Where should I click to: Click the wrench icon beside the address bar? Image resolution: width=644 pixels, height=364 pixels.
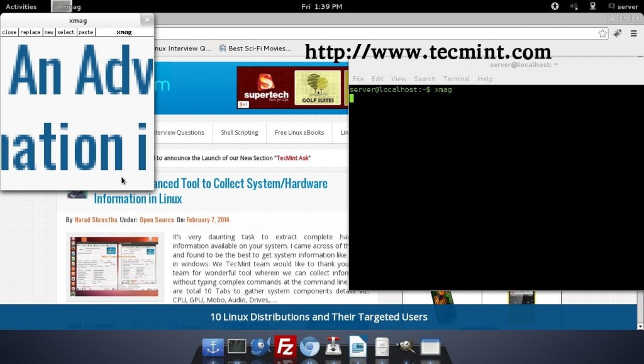point(618,33)
